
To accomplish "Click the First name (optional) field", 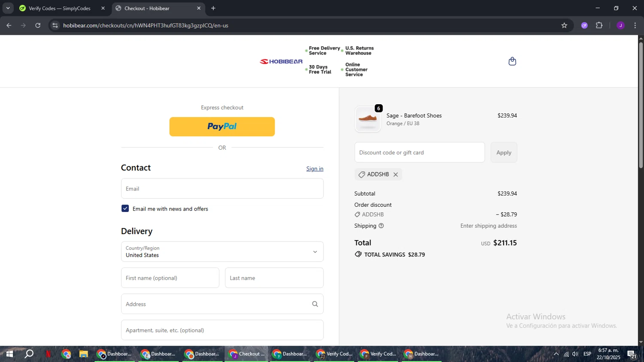I will [x=170, y=278].
